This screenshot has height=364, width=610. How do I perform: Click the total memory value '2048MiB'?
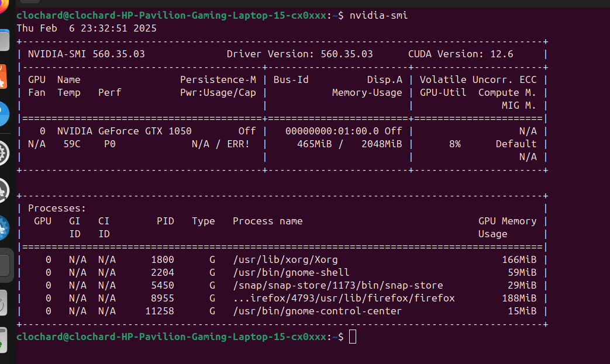(382, 144)
